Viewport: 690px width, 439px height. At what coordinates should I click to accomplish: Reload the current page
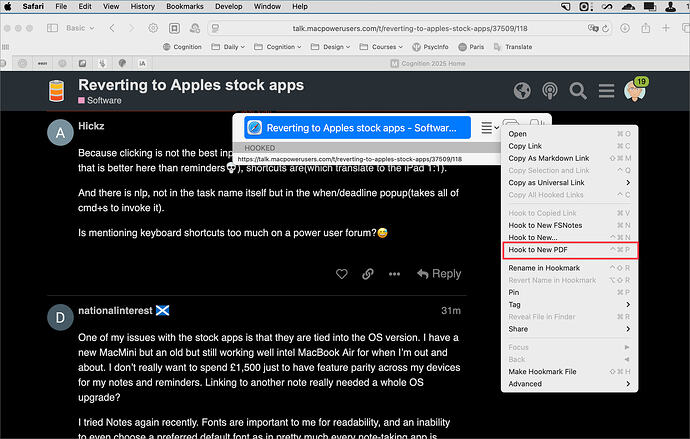point(606,28)
